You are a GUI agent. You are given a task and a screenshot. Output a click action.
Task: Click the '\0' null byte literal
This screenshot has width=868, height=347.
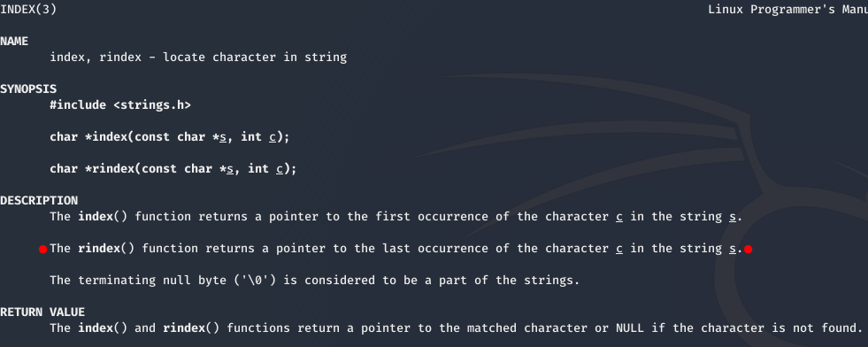coord(255,280)
